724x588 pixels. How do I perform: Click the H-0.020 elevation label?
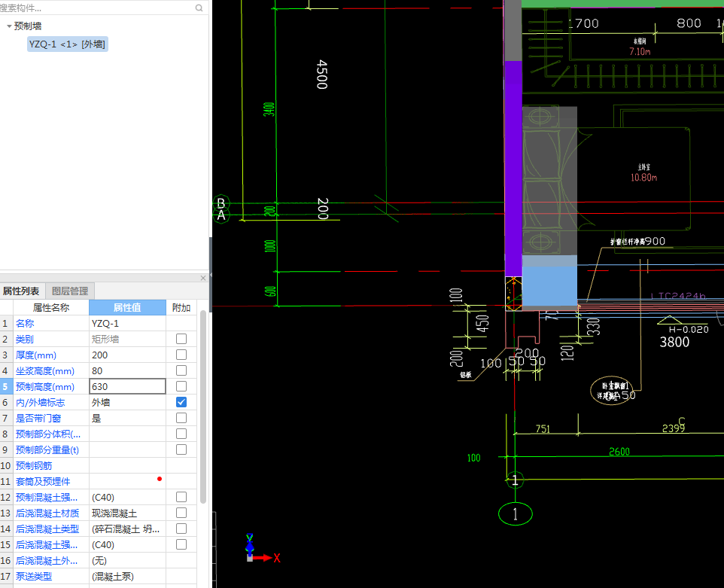(689, 329)
